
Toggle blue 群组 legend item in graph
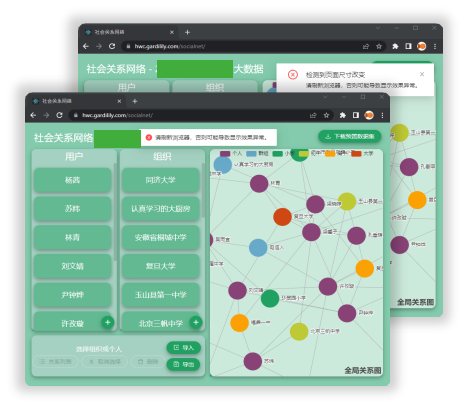(257, 153)
